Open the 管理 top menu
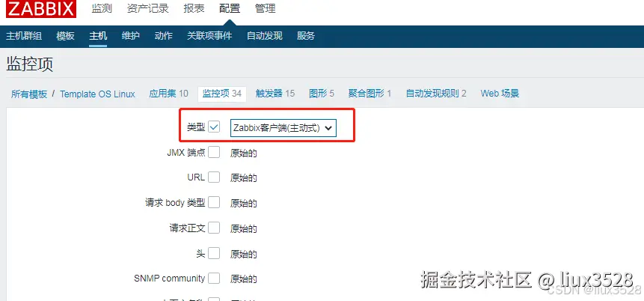644x301 pixels. [x=266, y=9]
